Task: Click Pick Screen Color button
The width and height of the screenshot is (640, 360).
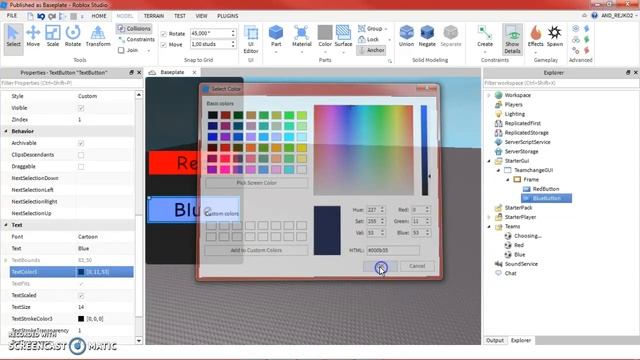Action: (256, 183)
